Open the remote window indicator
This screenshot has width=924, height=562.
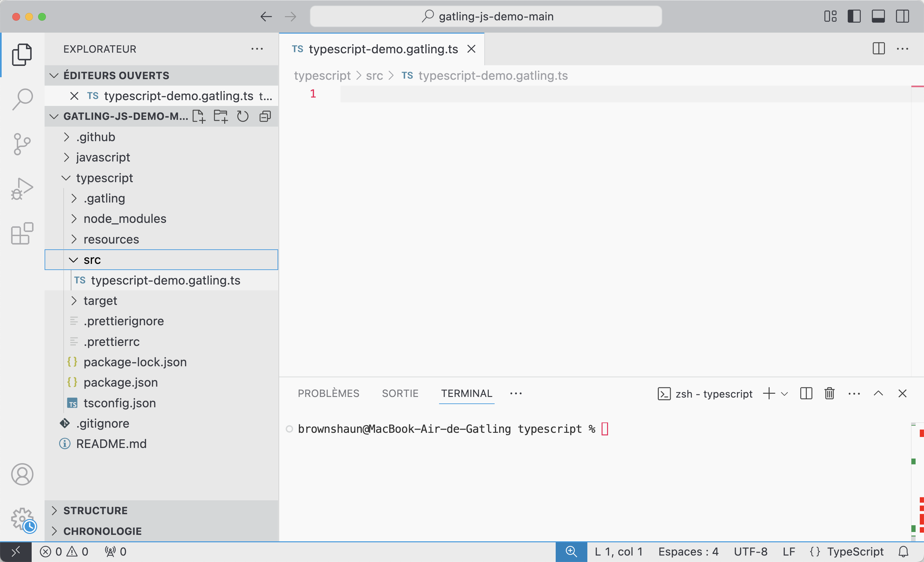(x=16, y=551)
